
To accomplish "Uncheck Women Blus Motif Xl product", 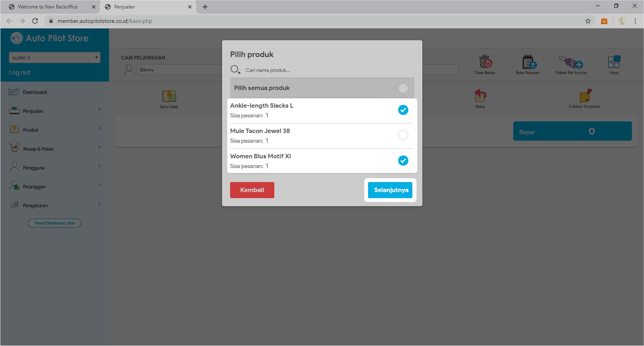I will click(403, 161).
